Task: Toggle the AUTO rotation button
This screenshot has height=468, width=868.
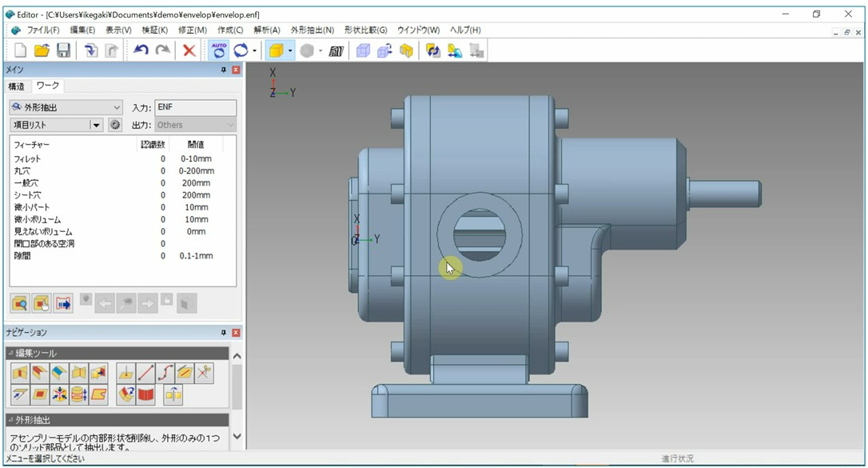Action: 218,50
